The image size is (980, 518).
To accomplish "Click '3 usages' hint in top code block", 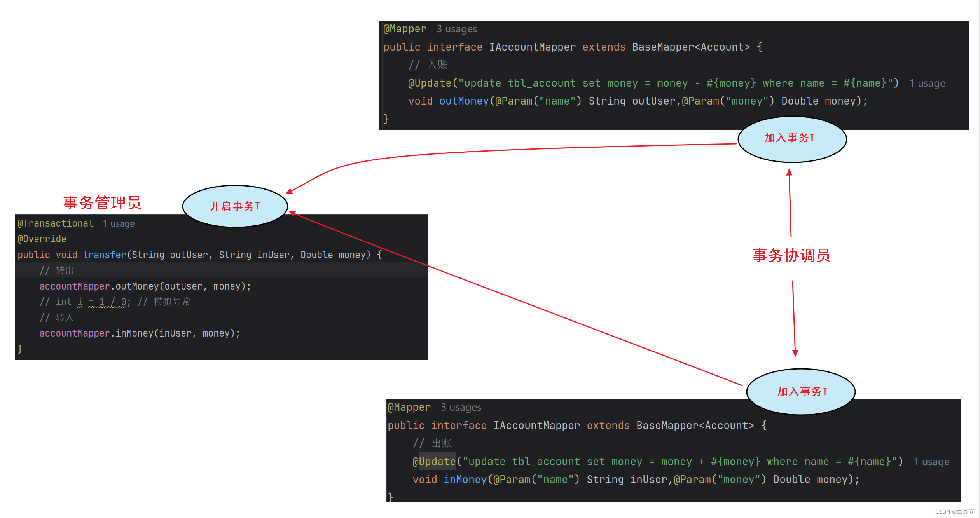I will click(x=457, y=29).
